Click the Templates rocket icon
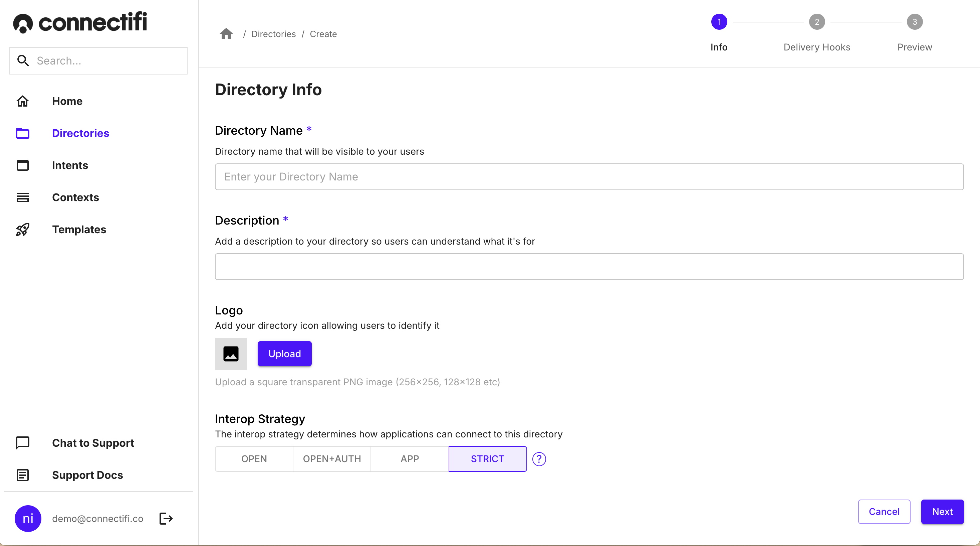 coord(23,229)
